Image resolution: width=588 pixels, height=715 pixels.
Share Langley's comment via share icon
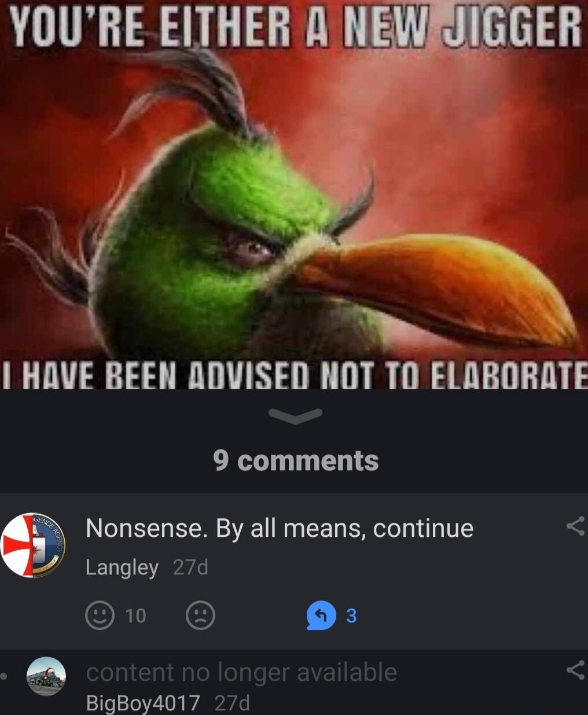[575, 526]
